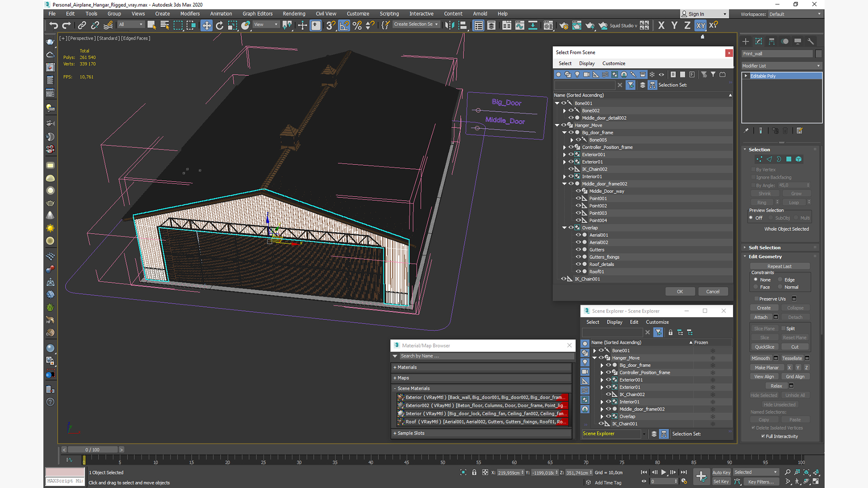Open Select by Name list tool
Viewport: 868px width, 488px height.
coord(165,25)
